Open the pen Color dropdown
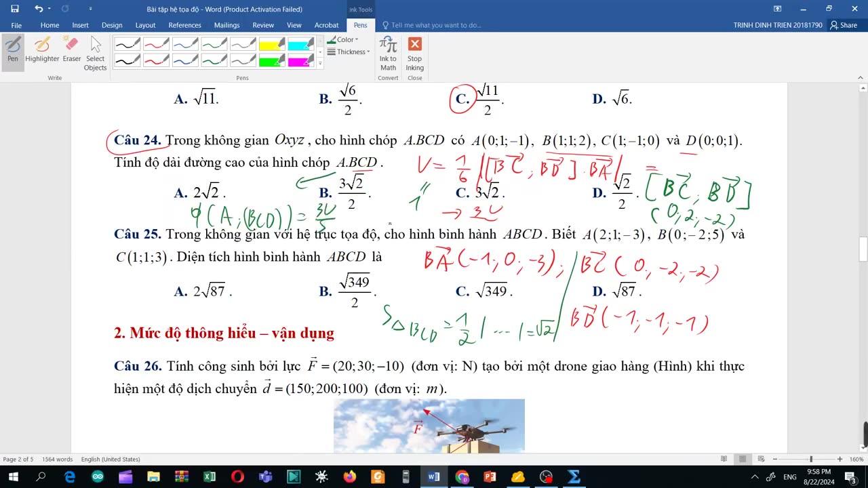The width and height of the screenshot is (868, 488). click(343, 39)
